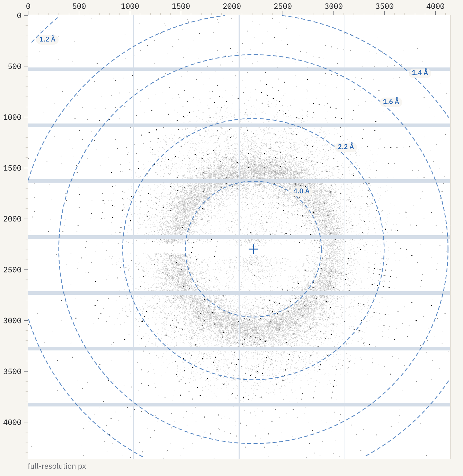This screenshot has height=476, width=463.
Task: Click the beam center cross marker
Action: click(x=253, y=249)
